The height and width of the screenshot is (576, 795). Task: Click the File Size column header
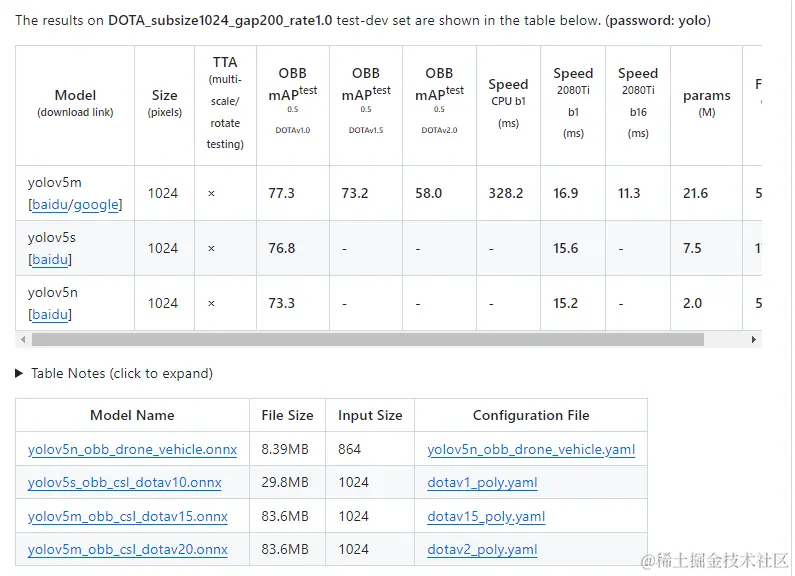287,415
